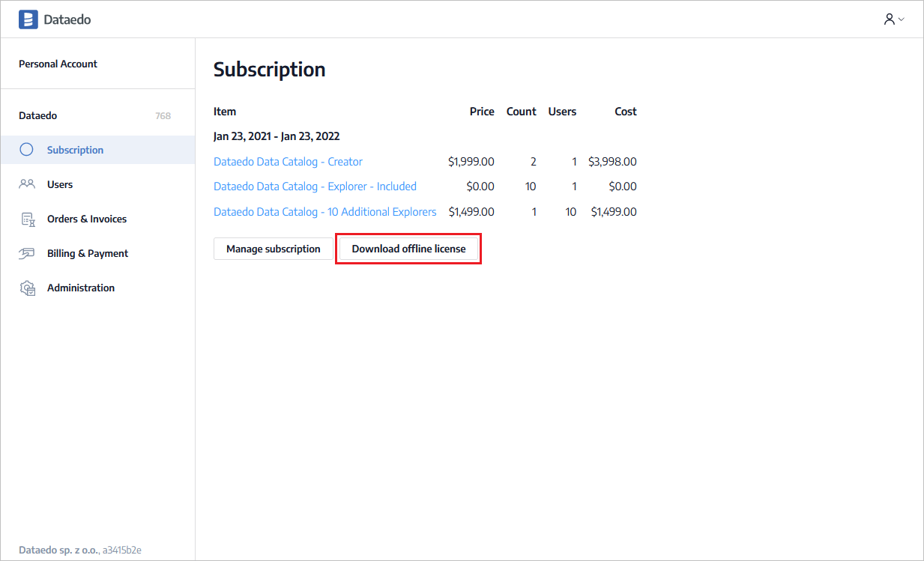This screenshot has height=561, width=924.
Task: Click the user profile icon
Action: pos(889,19)
